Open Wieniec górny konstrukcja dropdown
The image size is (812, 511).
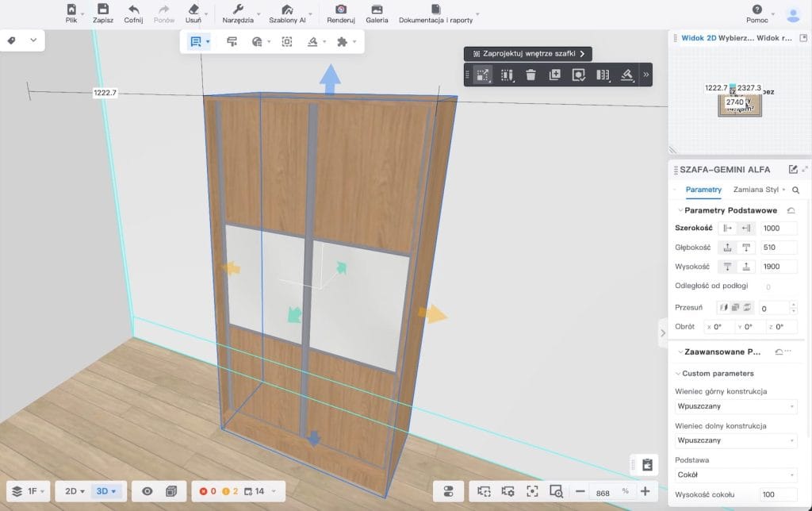tap(736, 406)
